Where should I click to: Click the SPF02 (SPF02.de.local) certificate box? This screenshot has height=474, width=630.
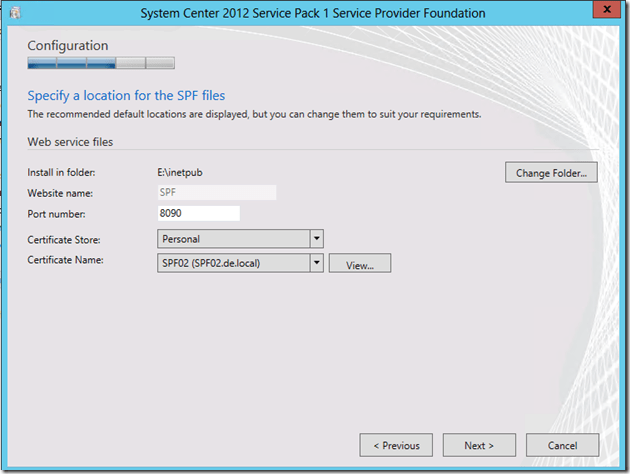[x=232, y=263]
